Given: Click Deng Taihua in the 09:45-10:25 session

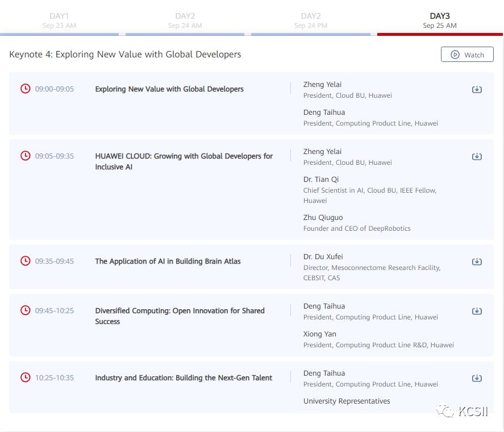Looking at the screenshot, I should pos(324,306).
